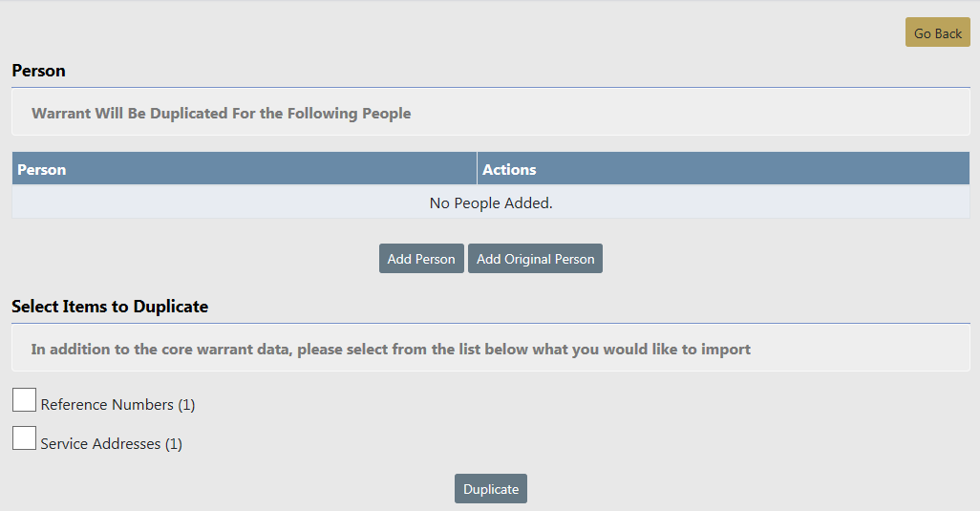This screenshot has width=980, height=511.
Task: Click the Person section heading
Action: pyautogui.click(x=38, y=71)
